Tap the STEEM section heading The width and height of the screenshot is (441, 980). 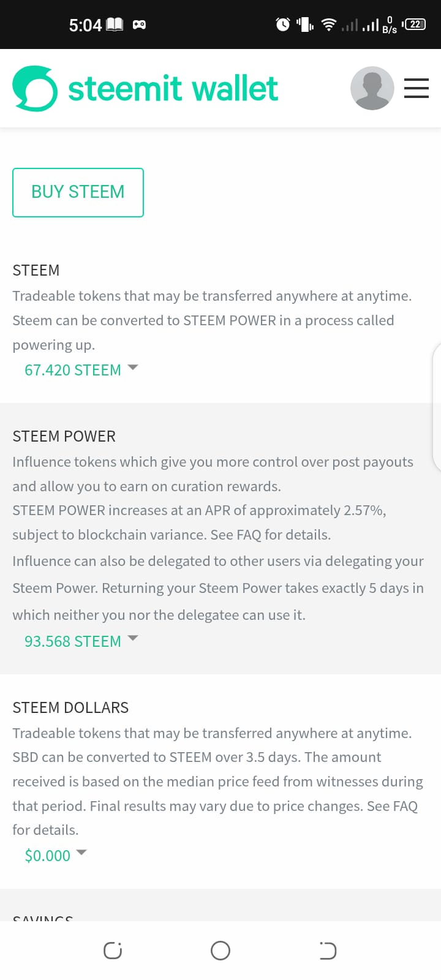[36, 270]
